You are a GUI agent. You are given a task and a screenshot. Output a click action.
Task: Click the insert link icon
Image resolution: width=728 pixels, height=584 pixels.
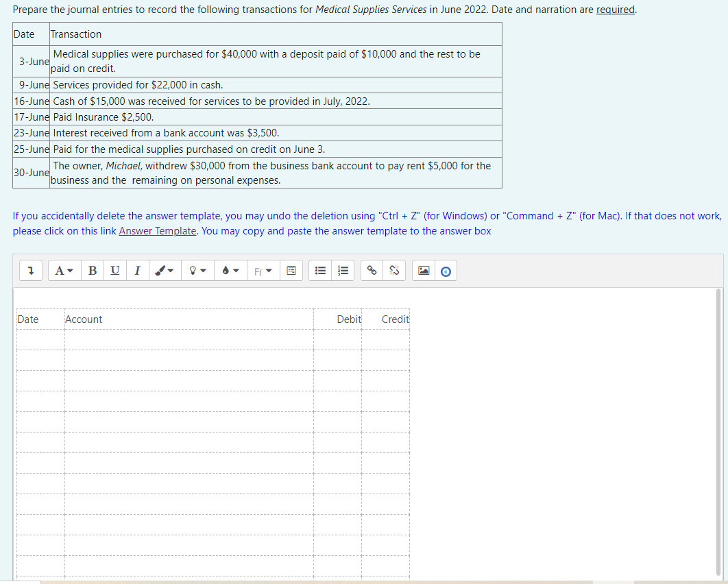(x=372, y=270)
